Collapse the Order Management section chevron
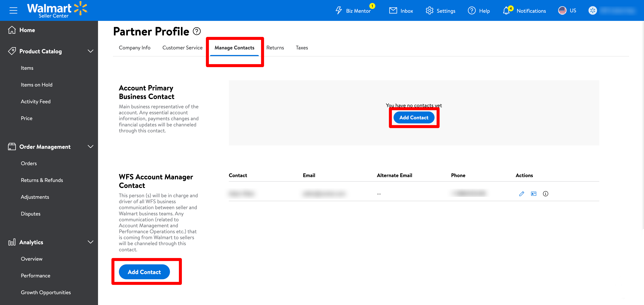The image size is (644, 305). 91,147
